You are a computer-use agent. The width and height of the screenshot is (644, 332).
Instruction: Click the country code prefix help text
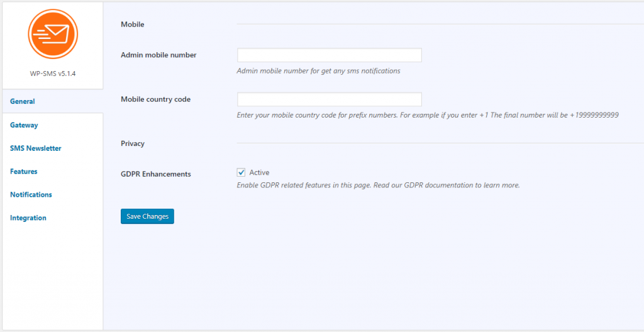pyautogui.click(x=428, y=115)
